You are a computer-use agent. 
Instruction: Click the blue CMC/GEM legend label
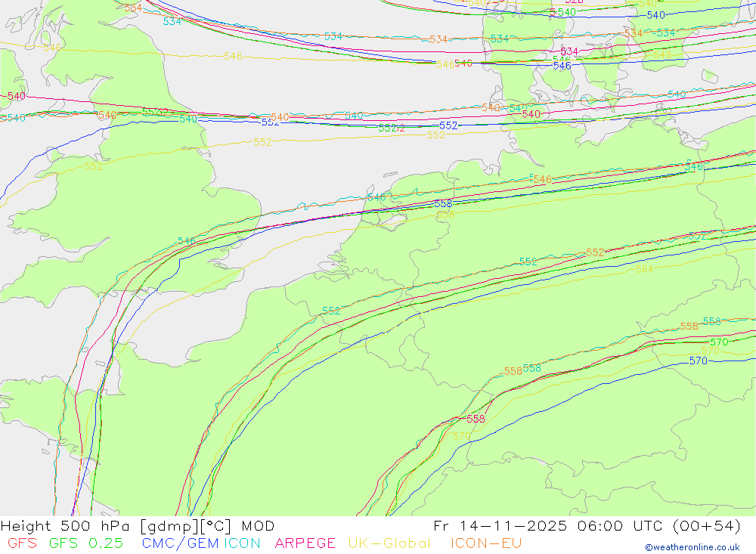(x=181, y=543)
